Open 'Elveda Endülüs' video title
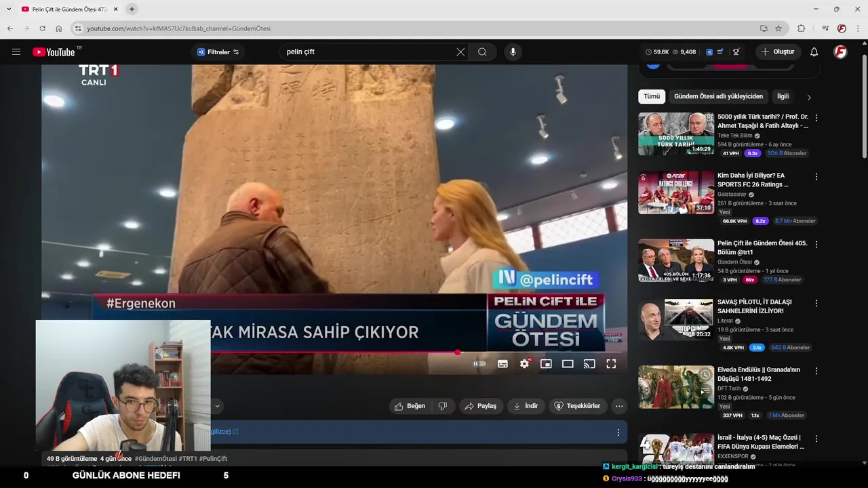868x488 pixels. (x=759, y=374)
